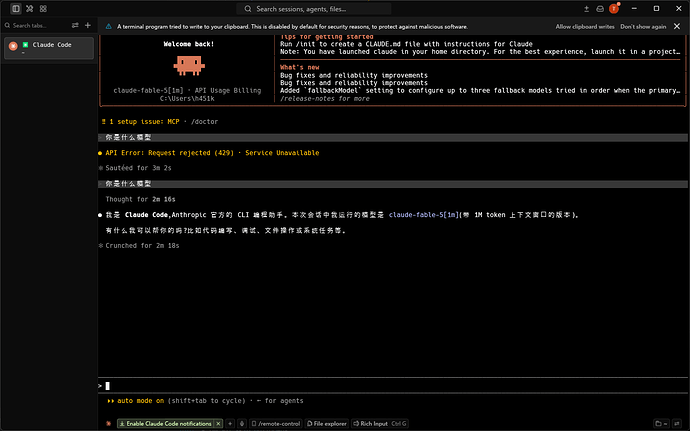Minimize the terminal window
The image size is (690, 431).
634,8
